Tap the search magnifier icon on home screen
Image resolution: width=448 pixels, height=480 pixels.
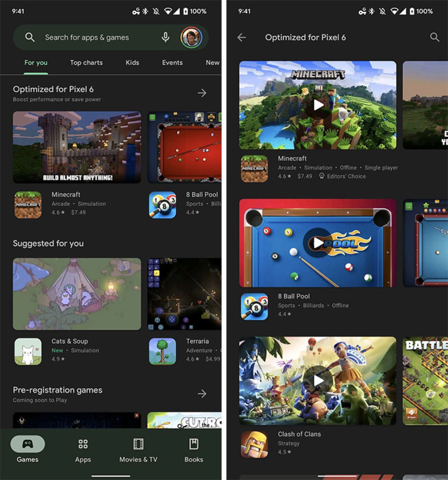pos(30,37)
